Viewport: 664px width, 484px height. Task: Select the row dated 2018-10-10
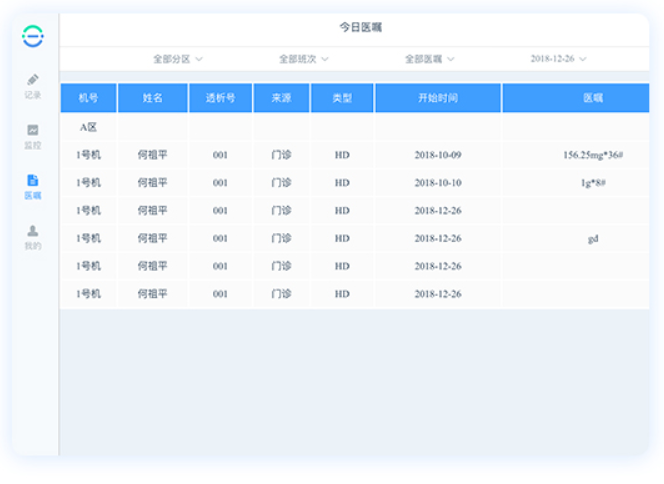point(355,183)
